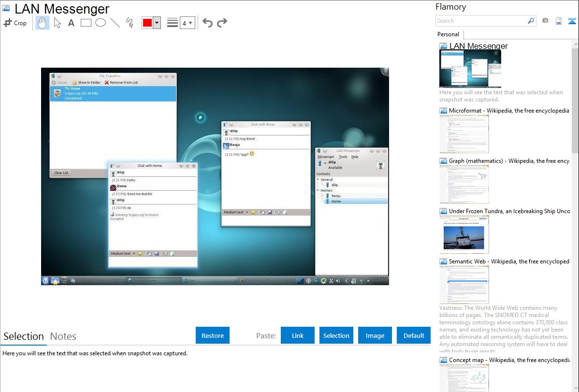579x392 pixels.
Task: Click 'Semantic Web - Wikipedia' title
Action: [x=509, y=261]
